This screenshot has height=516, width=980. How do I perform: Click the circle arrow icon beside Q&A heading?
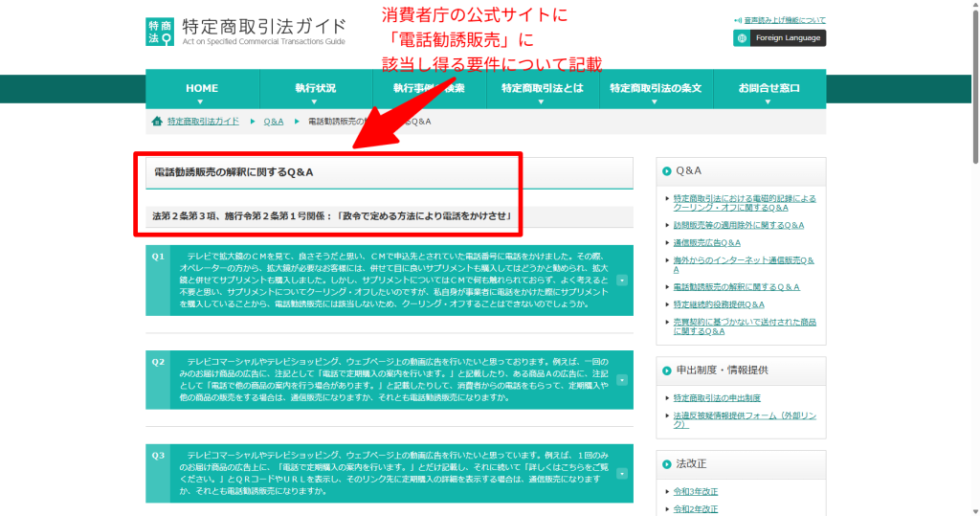point(666,170)
